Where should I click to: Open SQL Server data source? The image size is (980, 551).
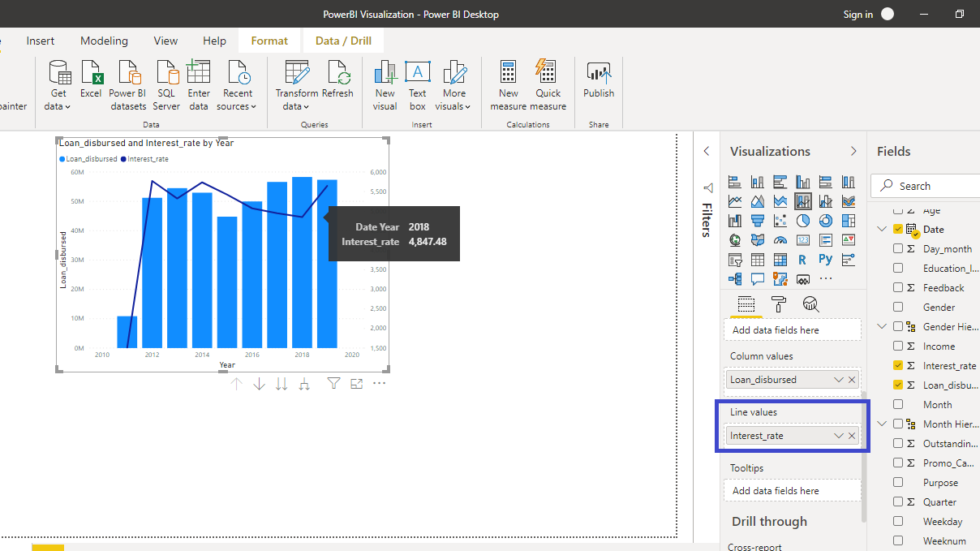(166, 85)
